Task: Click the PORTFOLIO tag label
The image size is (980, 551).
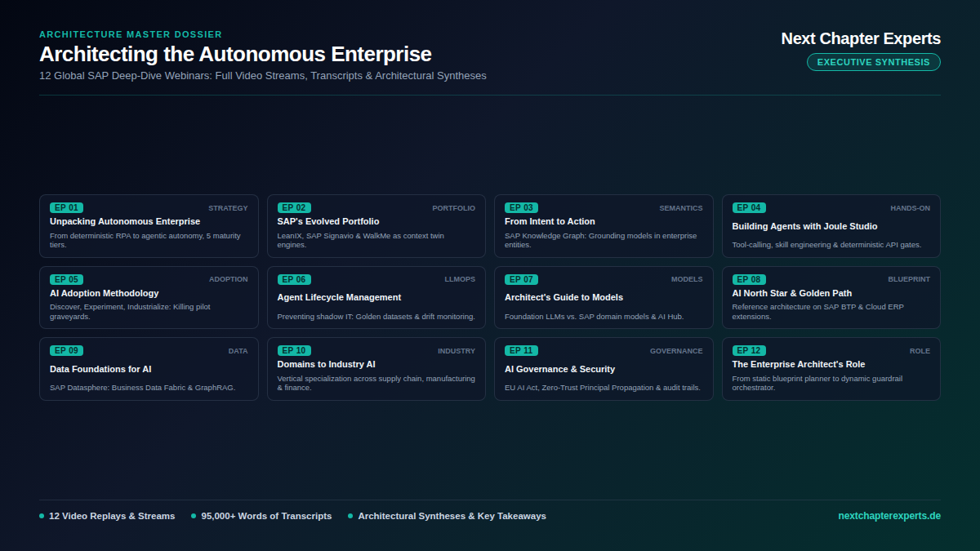Action: (x=454, y=208)
